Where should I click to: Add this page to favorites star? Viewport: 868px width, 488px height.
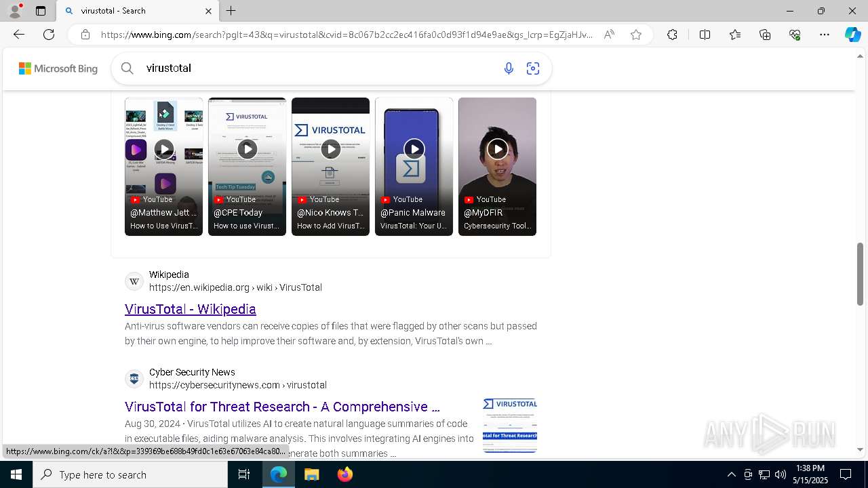pyautogui.click(x=636, y=35)
